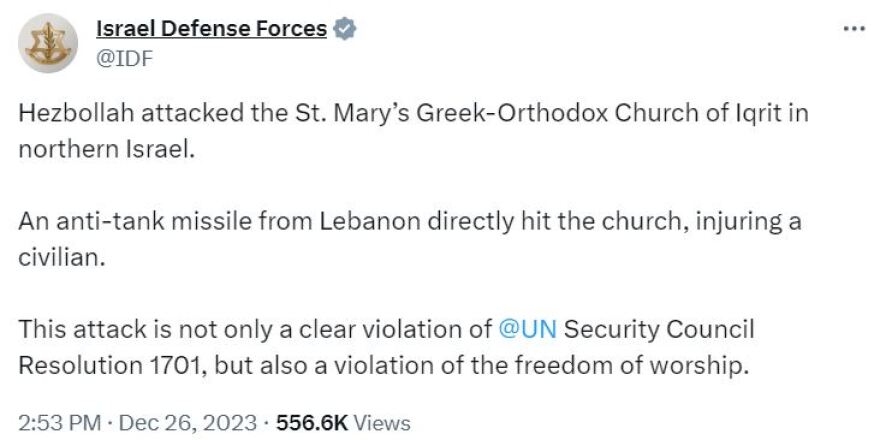The height and width of the screenshot is (440, 880).
Task: Click the Dec 26, 2023 date
Action: coord(189,422)
